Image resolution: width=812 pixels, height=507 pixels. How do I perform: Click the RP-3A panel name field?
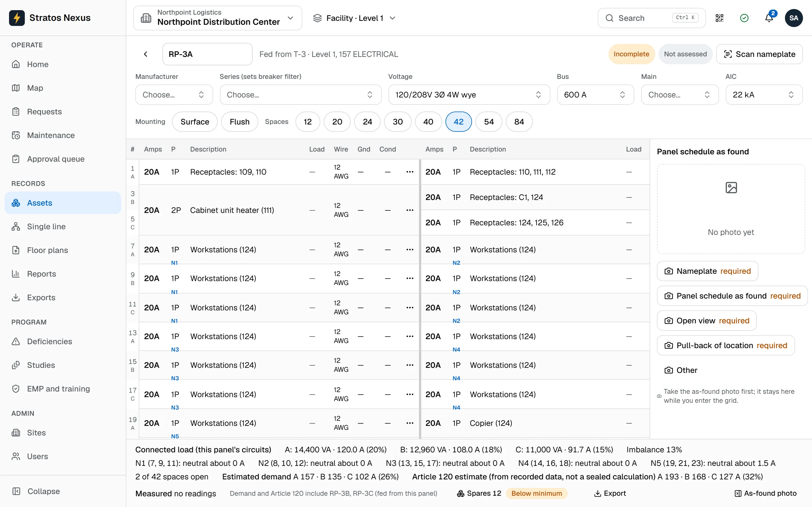pos(207,54)
